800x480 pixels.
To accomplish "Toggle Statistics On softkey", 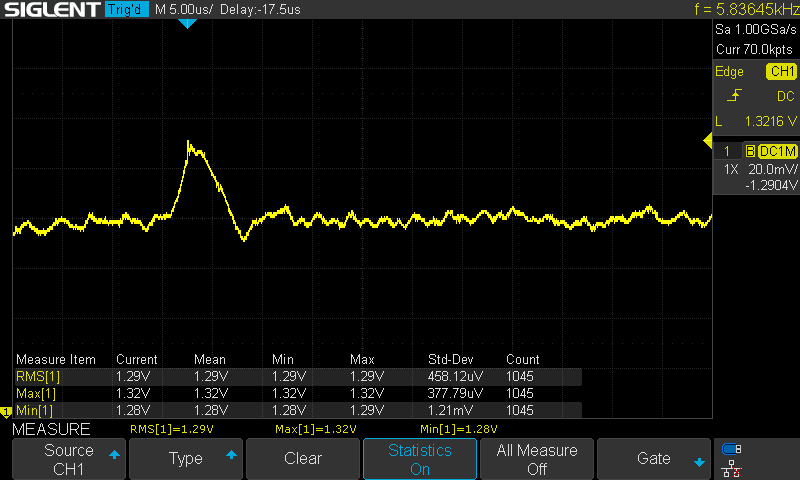I will [419, 459].
